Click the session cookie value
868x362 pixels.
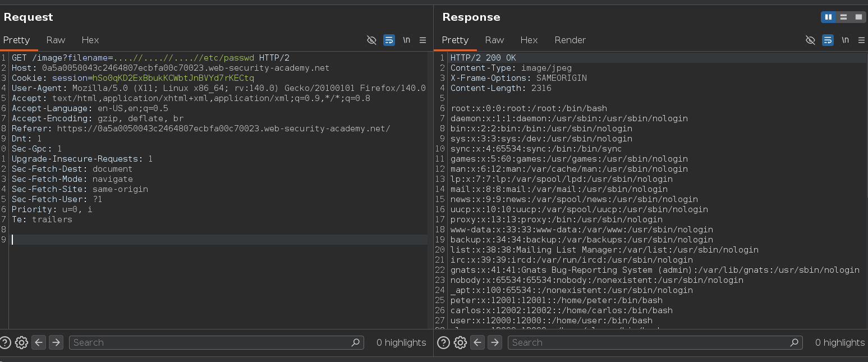click(x=173, y=78)
